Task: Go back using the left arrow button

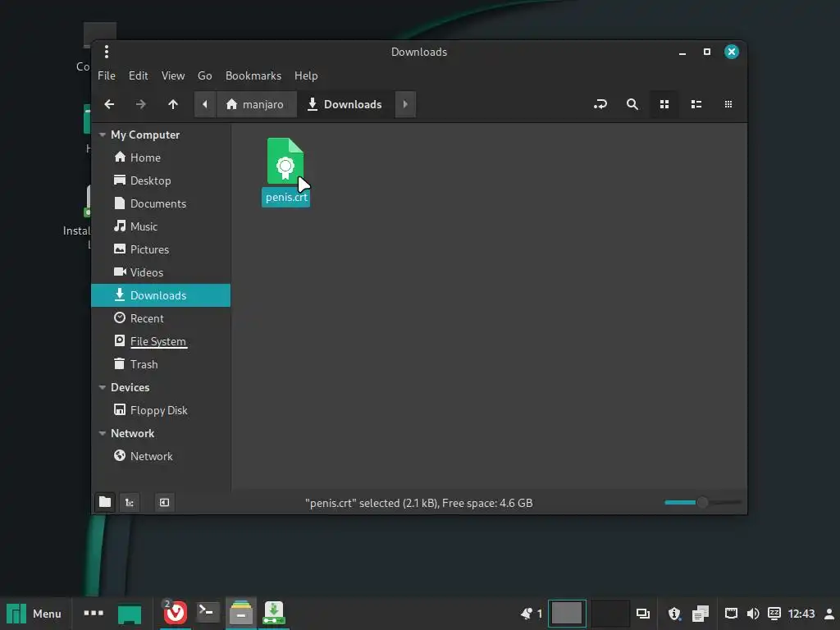Action: pyautogui.click(x=109, y=104)
